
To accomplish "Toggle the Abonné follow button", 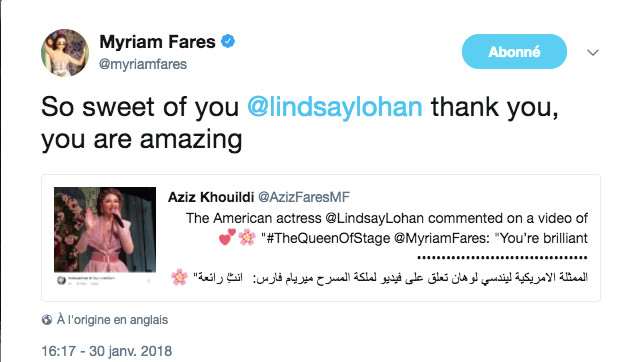I will pyautogui.click(x=514, y=51).
